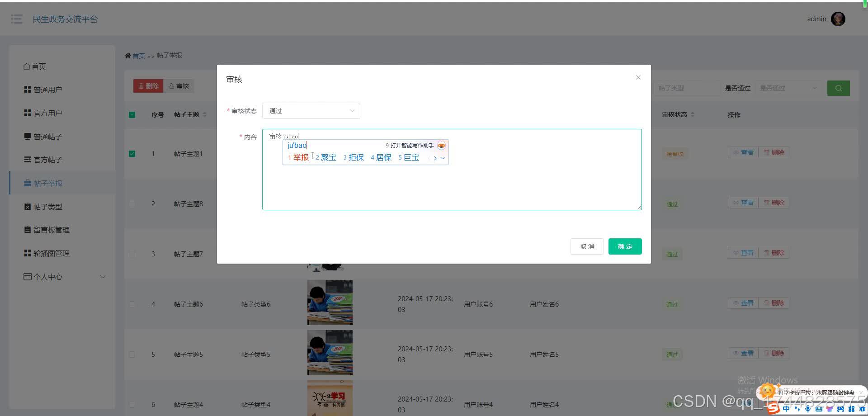Select 帖子举报 in the sidebar
The image size is (868, 416).
(62, 183)
